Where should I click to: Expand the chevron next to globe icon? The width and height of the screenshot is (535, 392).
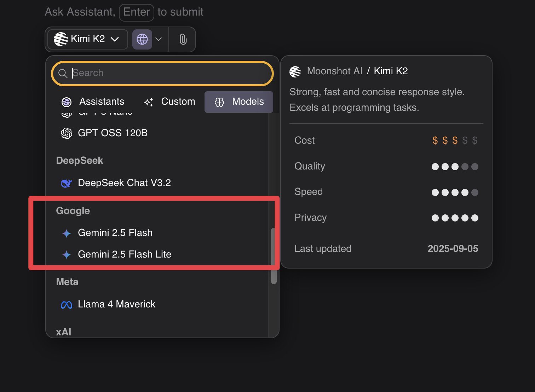click(159, 39)
